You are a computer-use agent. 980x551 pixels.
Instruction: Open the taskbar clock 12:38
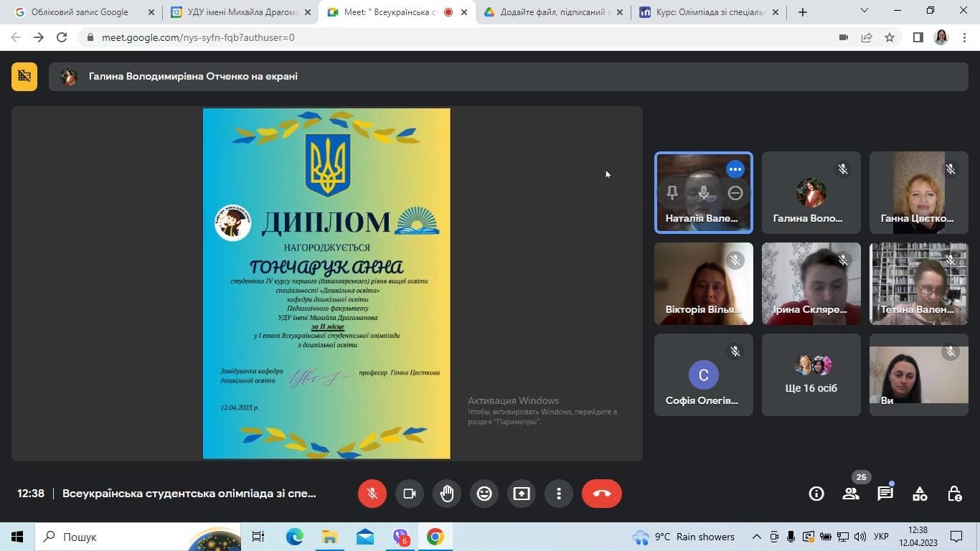pyautogui.click(x=918, y=537)
